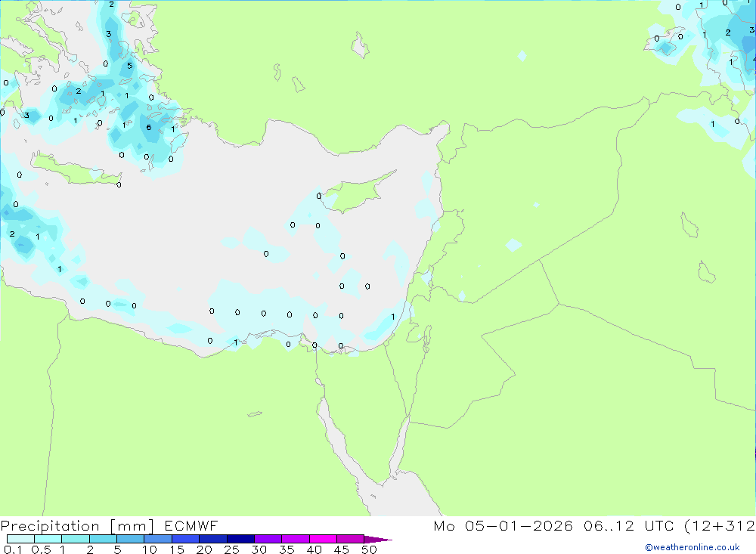Viewport: 756px width, 554px height.
Task: Click the '(12+312' forecast offset text
Action: [x=720, y=526]
